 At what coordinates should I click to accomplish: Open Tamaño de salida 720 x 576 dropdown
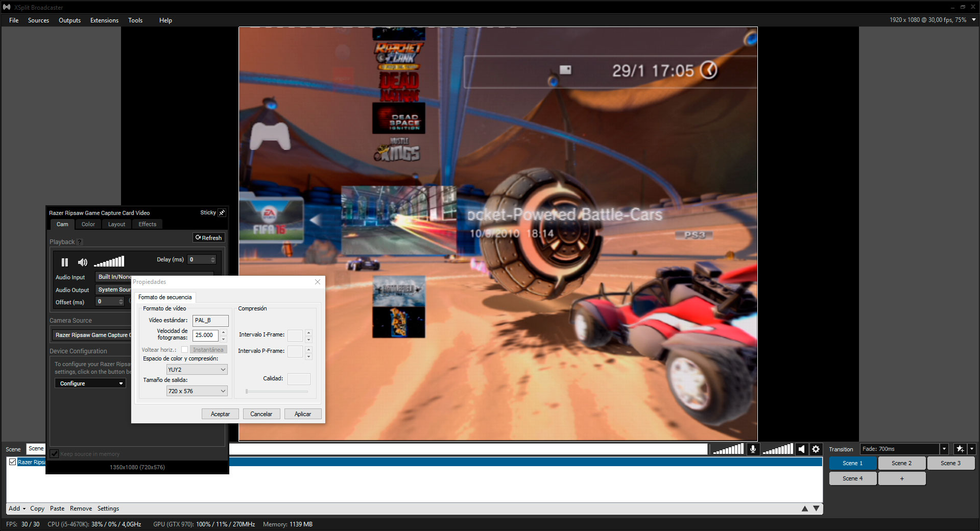click(197, 391)
